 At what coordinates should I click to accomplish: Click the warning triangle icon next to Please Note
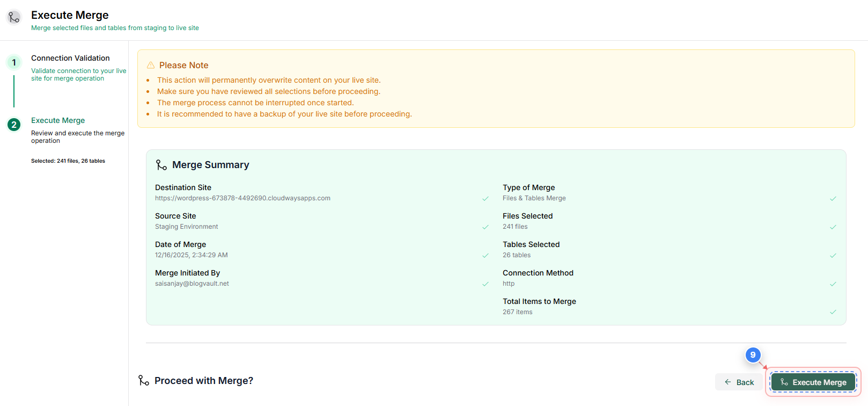[151, 65]
